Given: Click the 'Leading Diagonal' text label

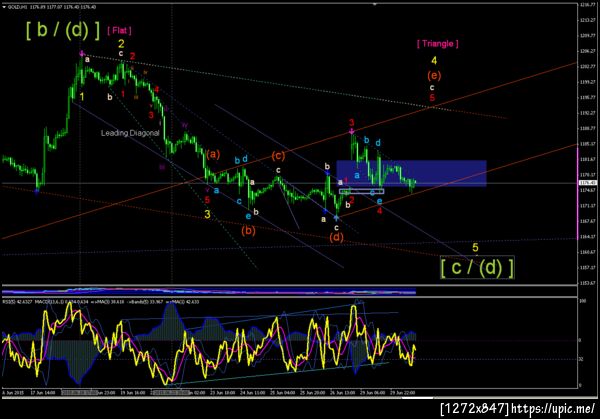Looking at the screenshot, I should [130, 133].
